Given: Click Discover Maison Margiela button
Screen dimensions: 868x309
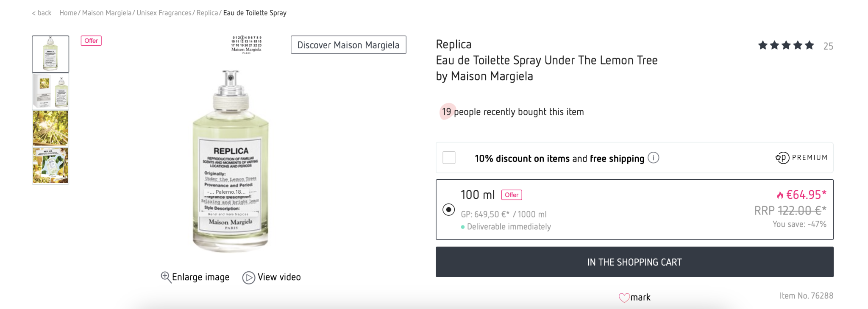Looking at the screenshot, I should (348, 45).
